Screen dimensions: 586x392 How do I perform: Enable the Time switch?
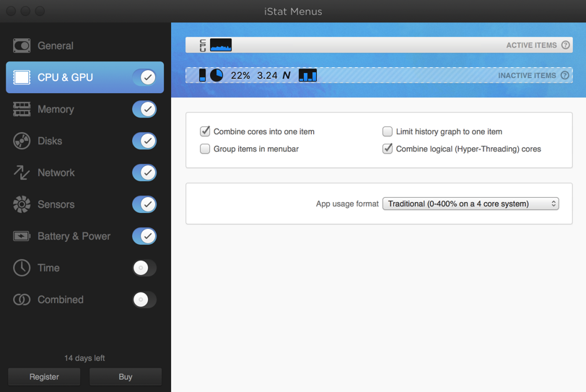click(144, 268)
